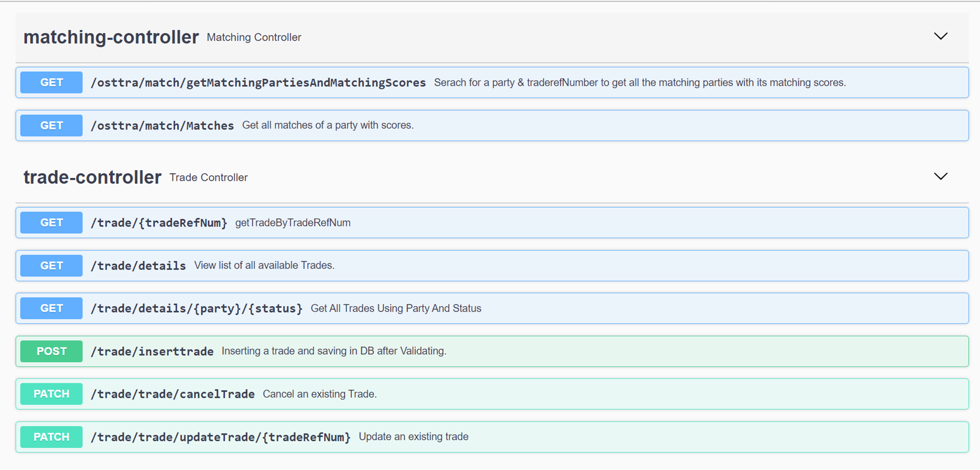Image resolution: width=980 pixels, height=470 pixels.
Task: Expand the /trade/trade/cancelTrade path
Action: tap(172, 394)
